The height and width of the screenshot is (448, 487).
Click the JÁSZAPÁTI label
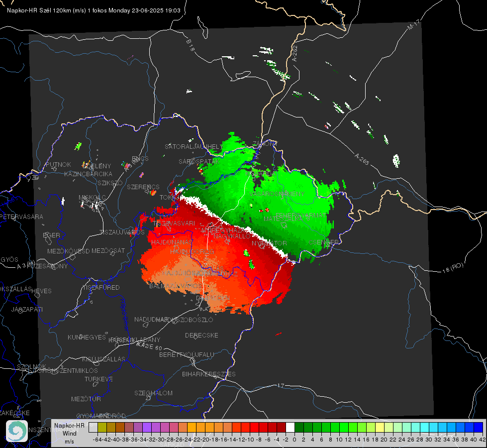27,309
